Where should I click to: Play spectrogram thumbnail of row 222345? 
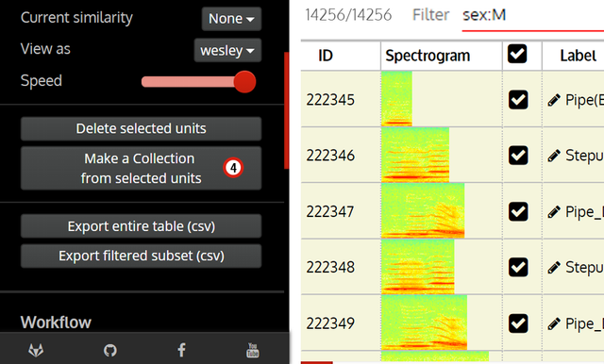[x=396, y=98]
